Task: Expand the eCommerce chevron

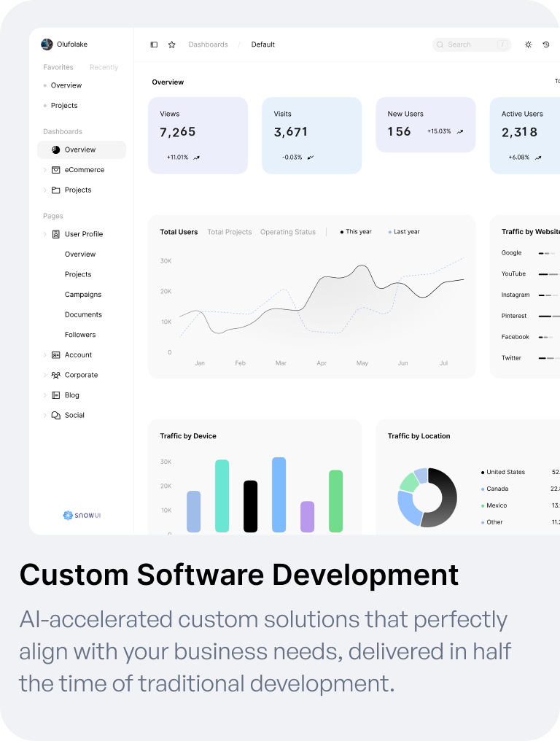Action: 45,170
